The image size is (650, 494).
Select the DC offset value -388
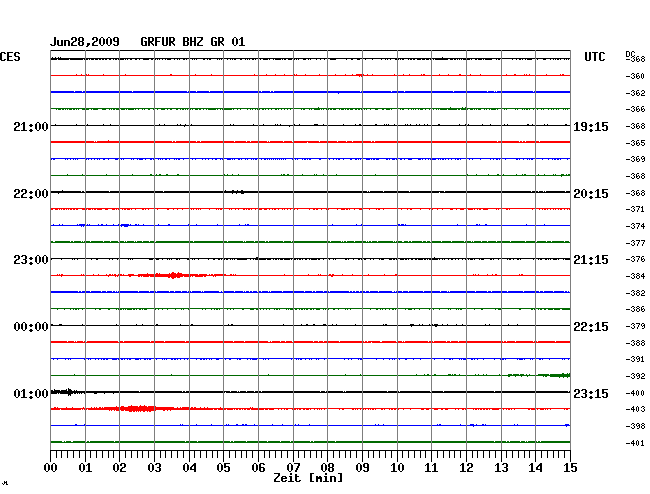coord(635,343)
